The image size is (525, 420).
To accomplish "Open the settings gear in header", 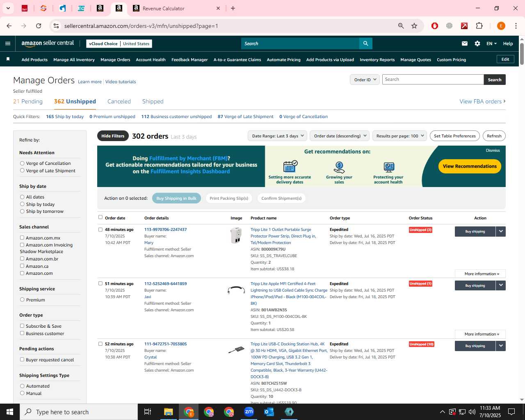I will (477, 43).
